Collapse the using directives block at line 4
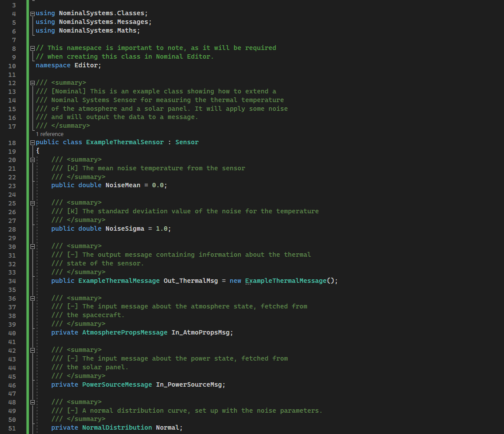Screen dimensions: 504x434 pos(33,14)
